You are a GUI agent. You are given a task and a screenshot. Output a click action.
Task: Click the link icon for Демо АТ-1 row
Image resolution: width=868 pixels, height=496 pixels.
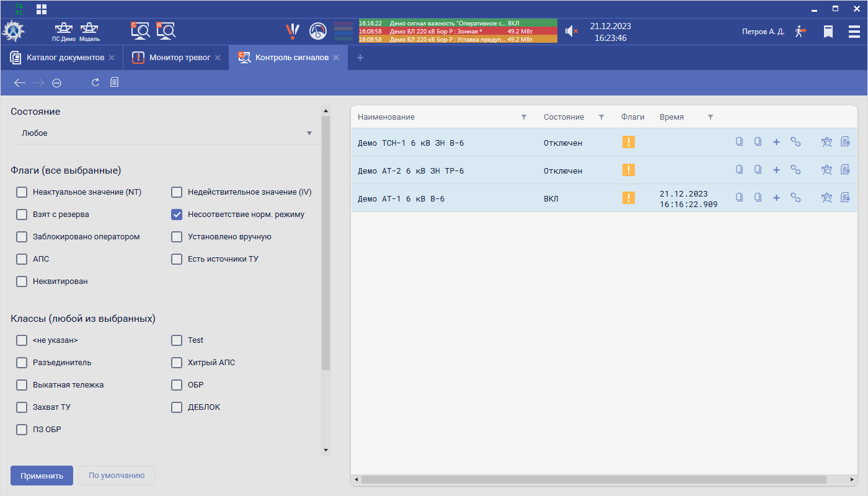(795, 198)
